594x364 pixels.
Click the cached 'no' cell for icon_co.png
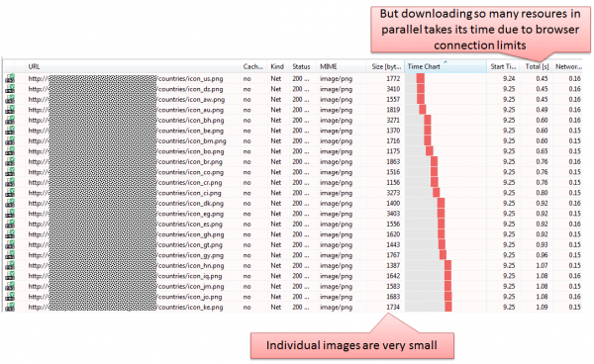pos(247,172)
